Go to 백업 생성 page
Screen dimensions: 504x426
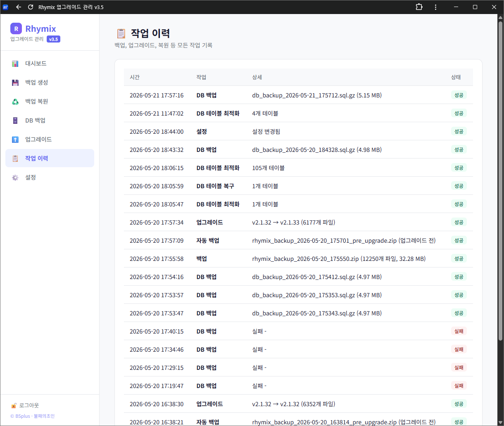tap(50, 83)
